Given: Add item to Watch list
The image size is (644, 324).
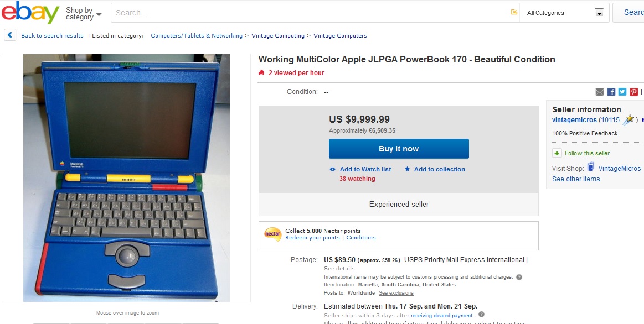Looking at the screenshot, I should (360, 169).
